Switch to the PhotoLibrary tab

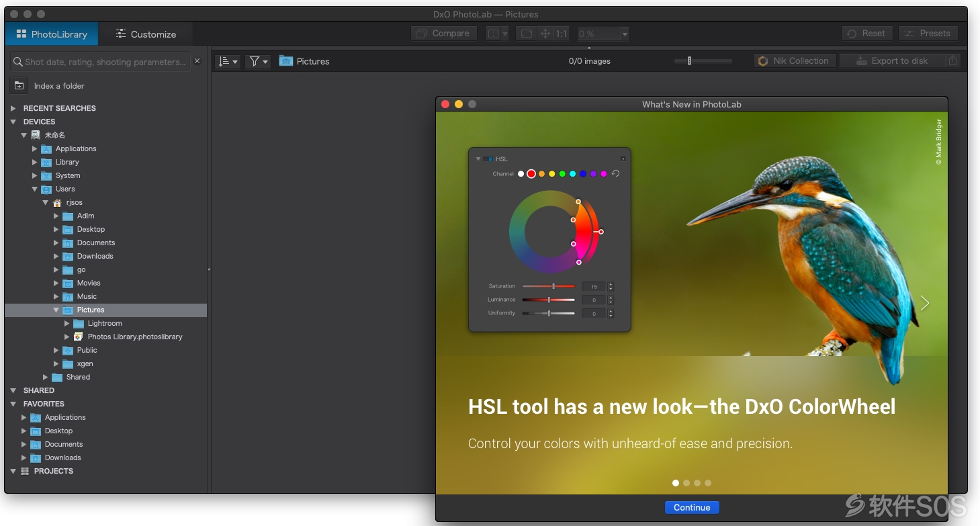pos(52,34)
